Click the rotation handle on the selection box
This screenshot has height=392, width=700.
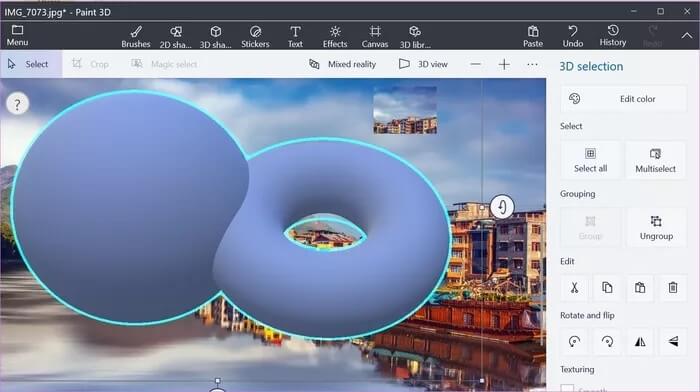(x=502, y=207)
